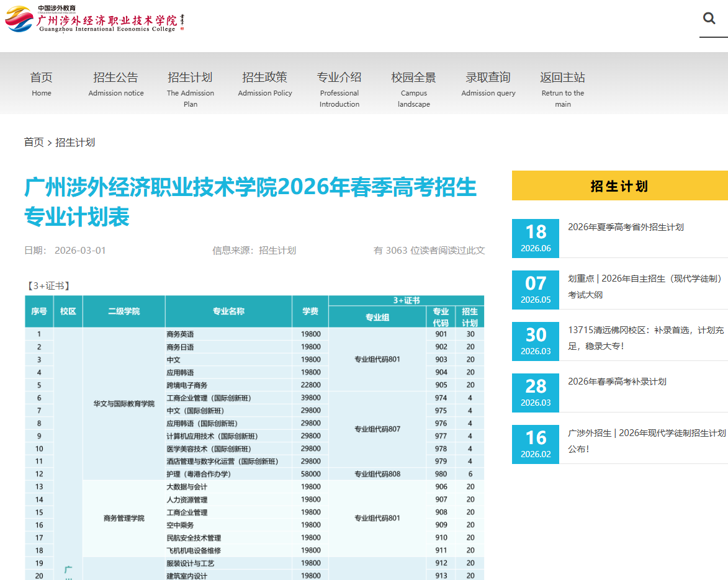Click the 二级学院 column header
The image size is (728, 580).
(124, 311)
